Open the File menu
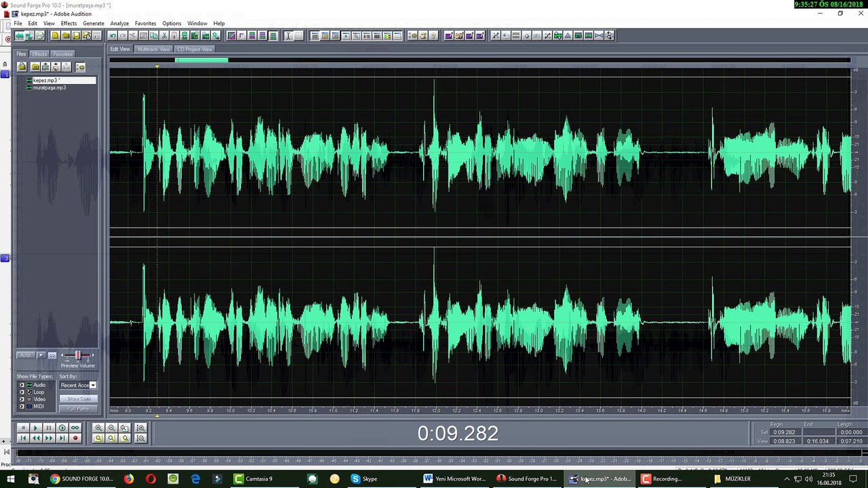868x488 pixels. point(18,23)
